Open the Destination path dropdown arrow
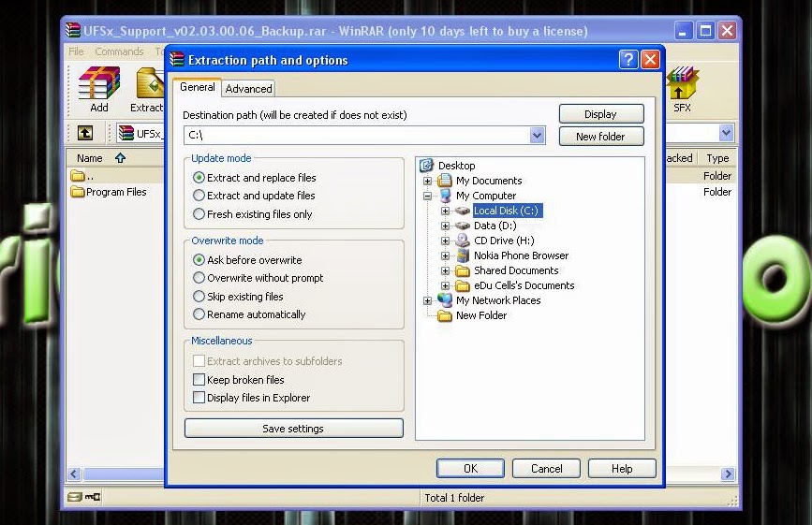 [x=537, y=136]
